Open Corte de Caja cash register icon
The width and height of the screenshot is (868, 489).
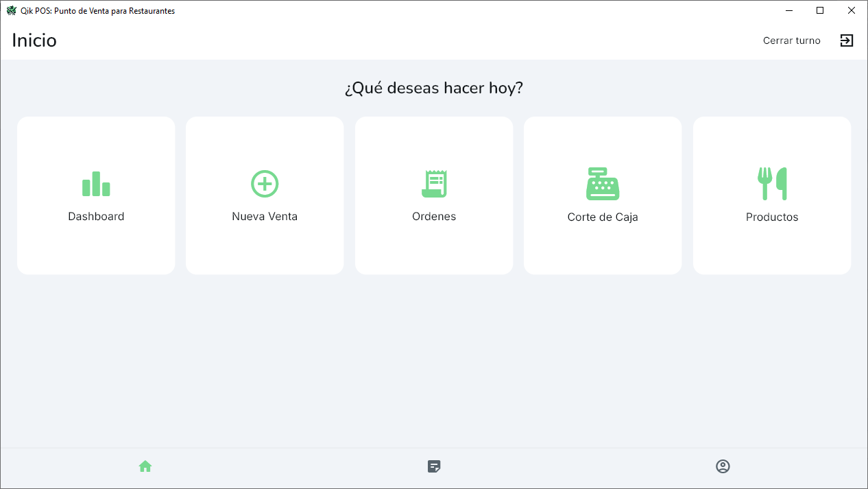coord(603,183)
